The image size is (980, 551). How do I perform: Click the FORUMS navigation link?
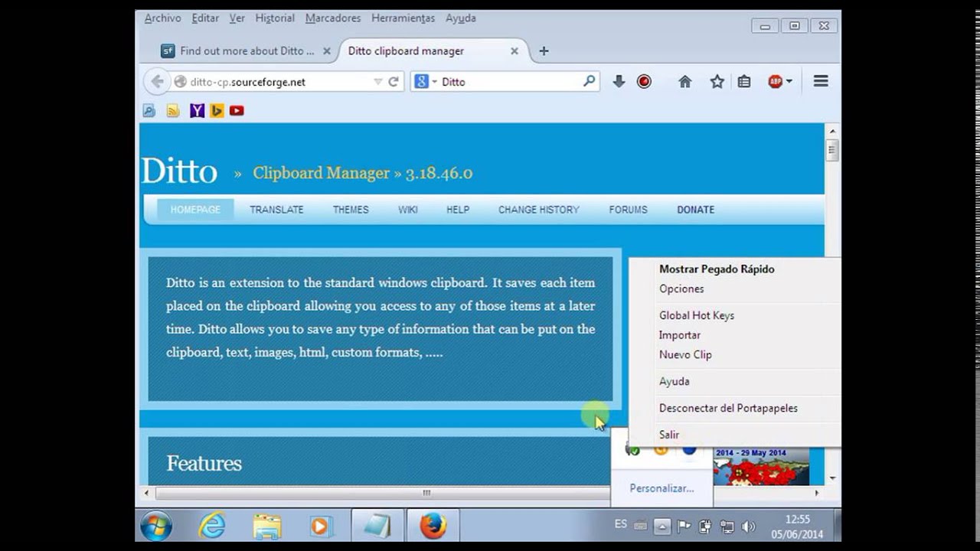pos(629,210)
